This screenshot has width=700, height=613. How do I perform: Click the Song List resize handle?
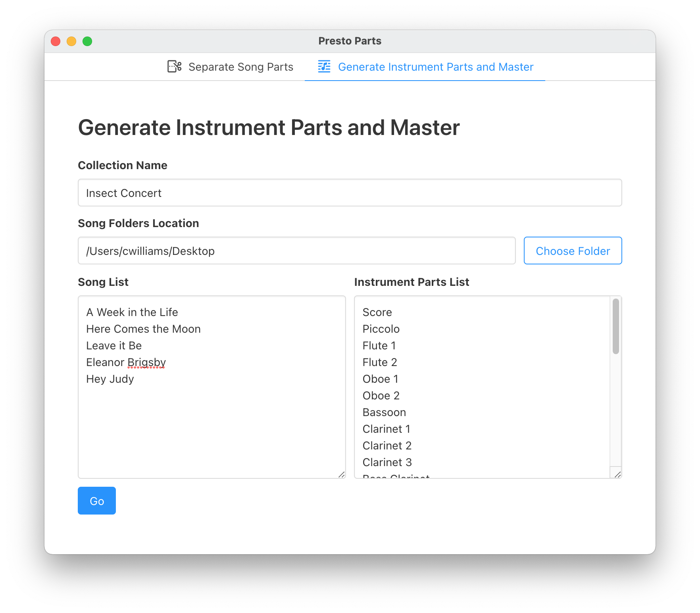(342, 474)
